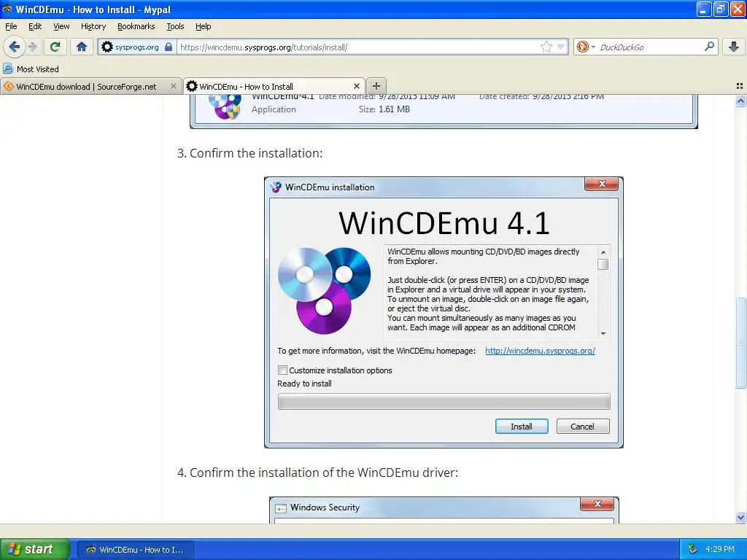747x560 pixels.
Task: Click the WinCDEmu installation title bar icon
Action: [x=276, y=187]
